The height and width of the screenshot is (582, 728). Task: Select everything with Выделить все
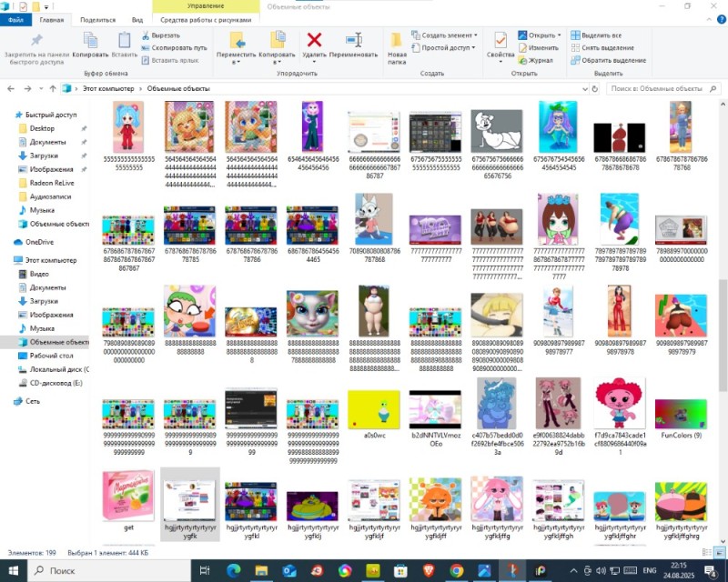coord(596,35)
